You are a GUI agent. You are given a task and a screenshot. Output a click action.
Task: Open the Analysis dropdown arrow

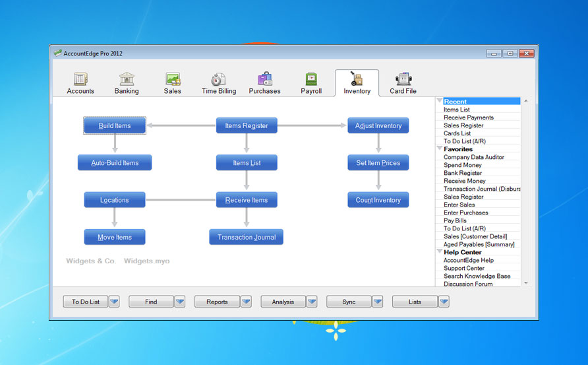coord(312,302)
